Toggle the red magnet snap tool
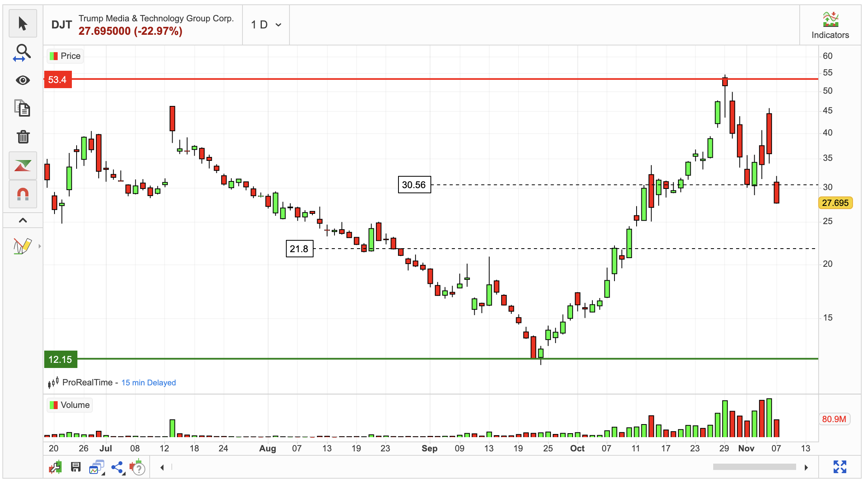868x483 pixels. tap(23, 194)
